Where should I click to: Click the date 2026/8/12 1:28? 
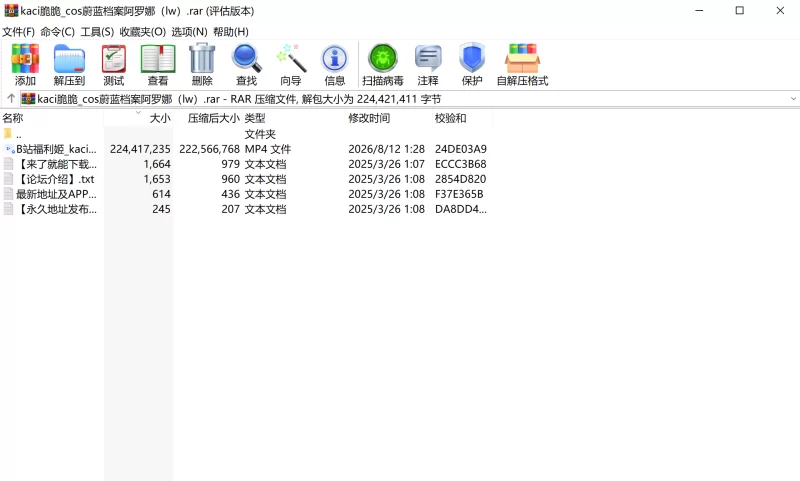pyautogui.click(x=386, y=149)
